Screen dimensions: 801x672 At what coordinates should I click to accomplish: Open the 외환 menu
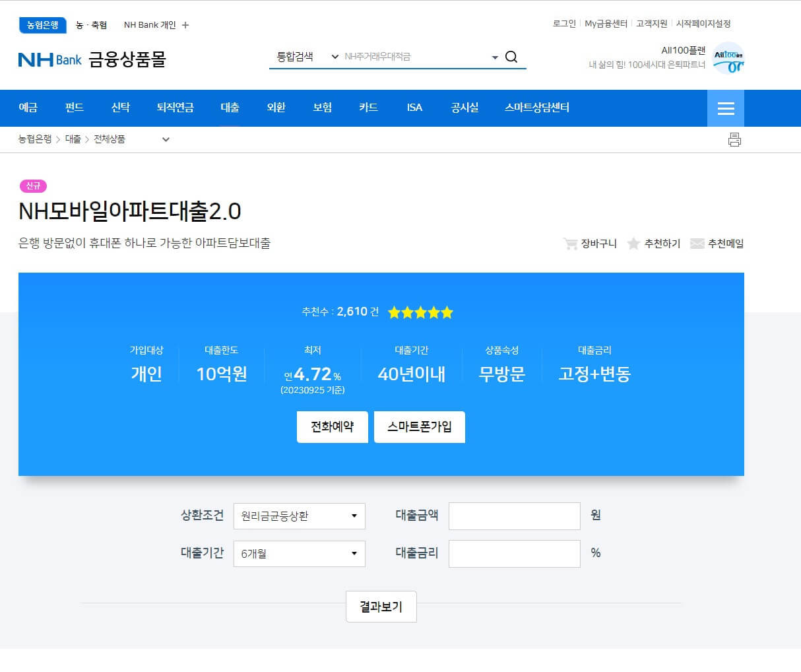[276, 108]
